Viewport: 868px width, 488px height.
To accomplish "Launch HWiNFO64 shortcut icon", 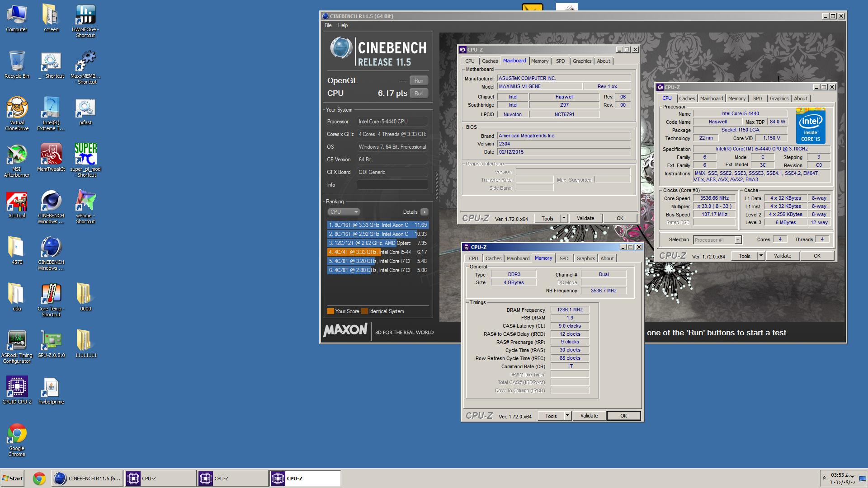I will point(85,21).
